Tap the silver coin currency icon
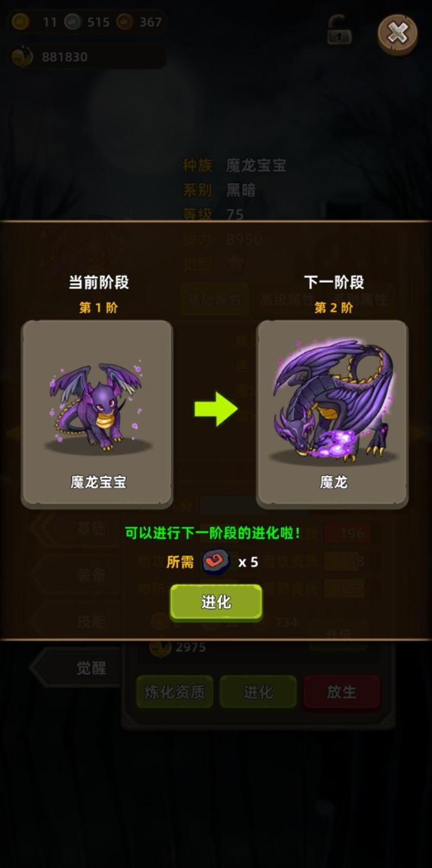 (x=73, y=22)
